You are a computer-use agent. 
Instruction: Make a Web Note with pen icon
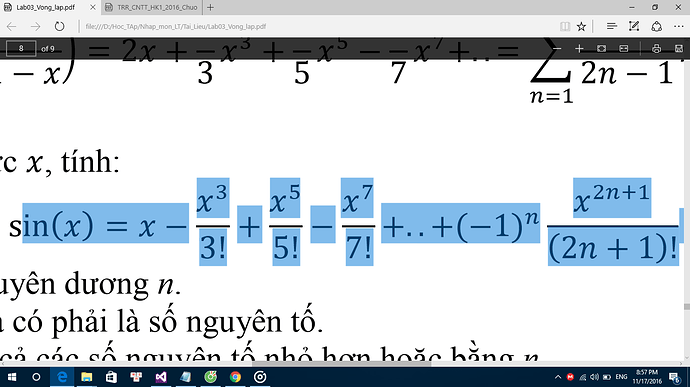[634, 26]
